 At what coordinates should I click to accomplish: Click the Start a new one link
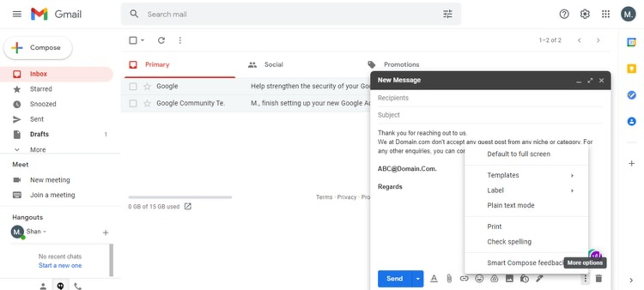click(60, 266)
